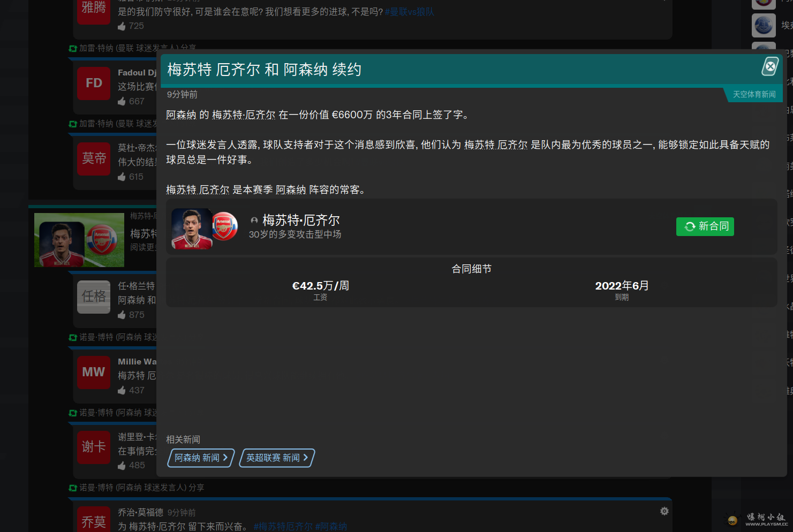Screen dimensions: 793x532
Task: Like the 雅腾 post with 725 likes
Action: [122, 26]
